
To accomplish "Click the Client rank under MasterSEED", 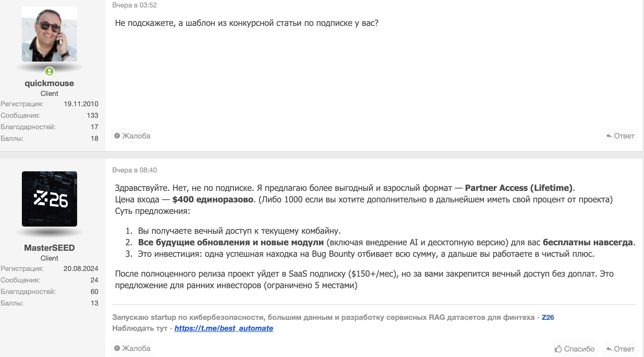I will tap(49, 258).
